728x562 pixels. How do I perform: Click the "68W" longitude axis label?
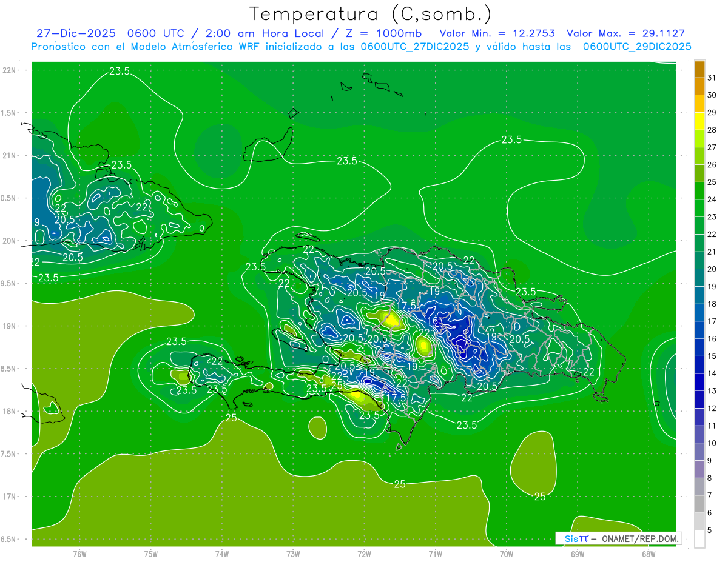pos(649,554)
